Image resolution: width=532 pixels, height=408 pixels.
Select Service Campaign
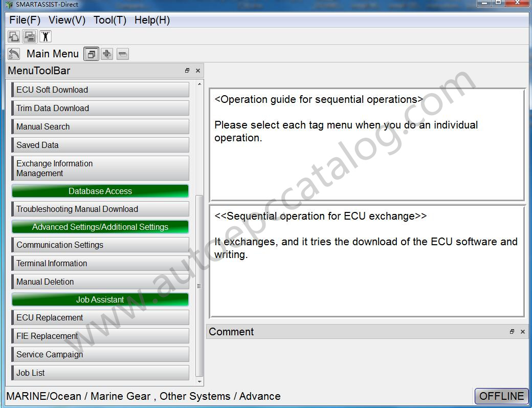pos(100,354)
